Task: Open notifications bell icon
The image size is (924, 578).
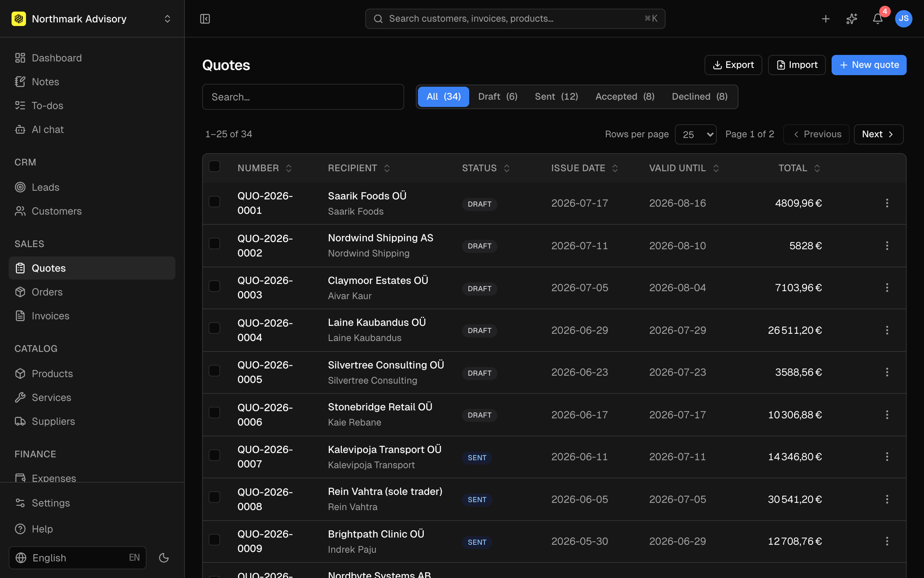Action: 878,19
